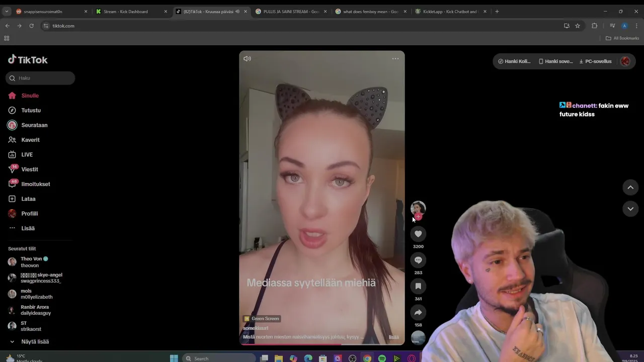Open the Kaverit page
The image size is (644, 362).
coord(30,140)
